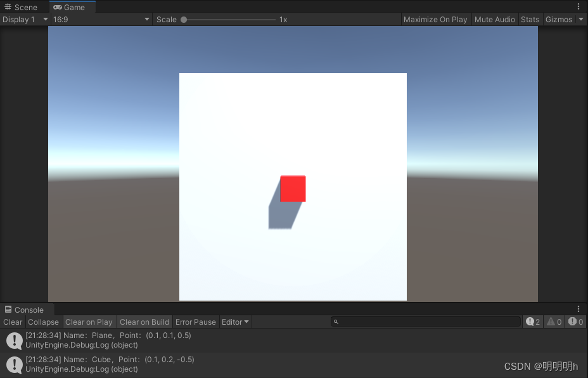Open the Display 1 dropdown
The height and width of the screenshot is (378, 588).
tap(25, 19)
